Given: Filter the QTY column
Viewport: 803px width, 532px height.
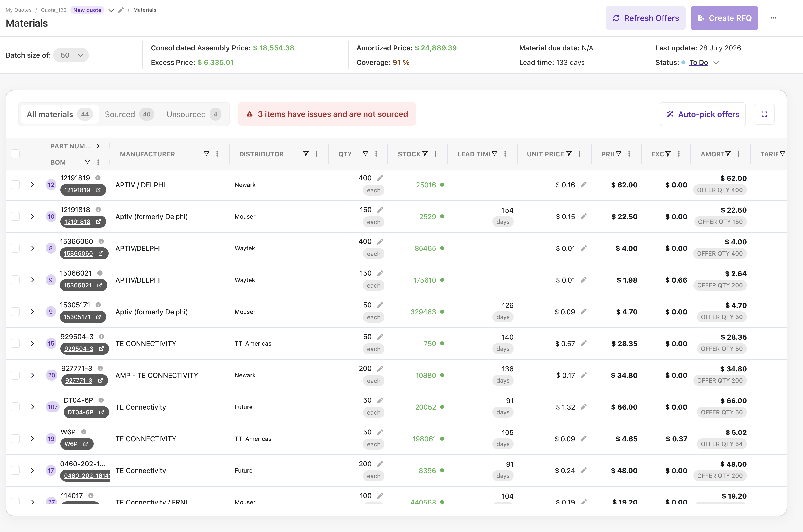Looking at the screenshot, I should click(365, 154).
